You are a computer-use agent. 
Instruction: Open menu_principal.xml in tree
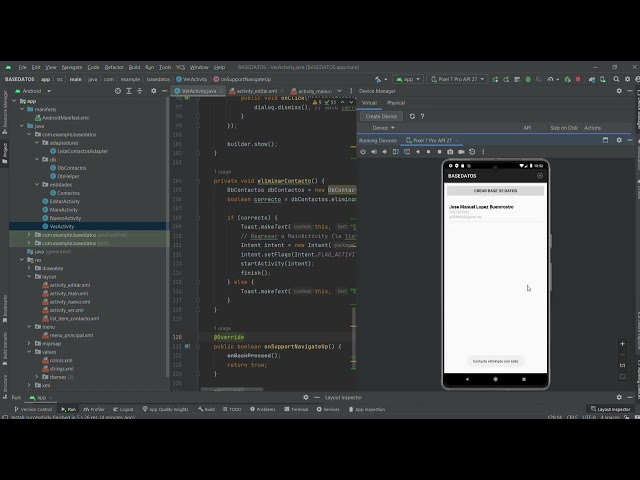[67, 335]
